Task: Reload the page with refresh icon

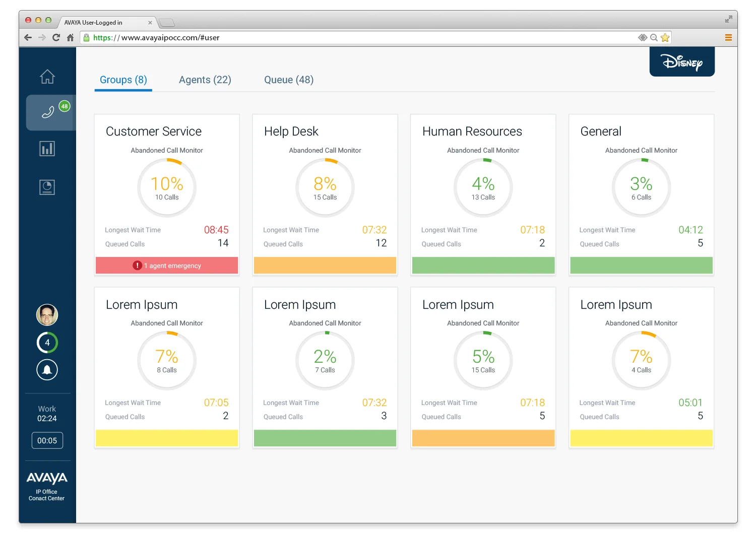Action: [56, 37]
